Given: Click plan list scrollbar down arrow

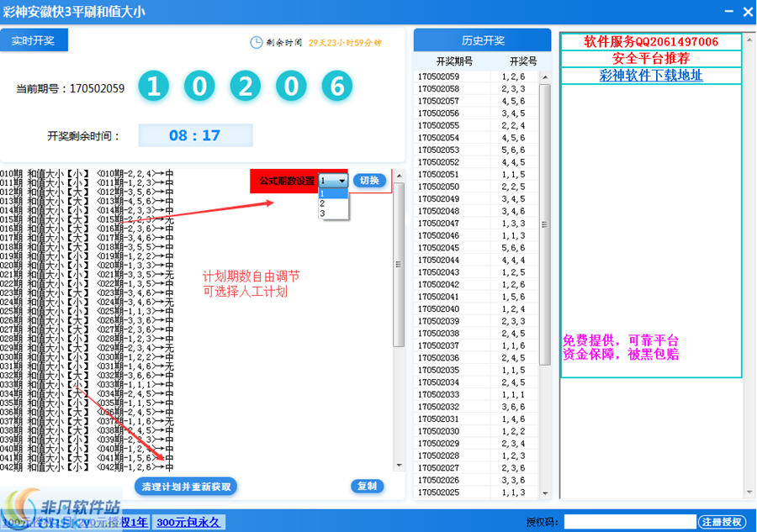Looking at the screenshot, I should click(x=399, y=466).
